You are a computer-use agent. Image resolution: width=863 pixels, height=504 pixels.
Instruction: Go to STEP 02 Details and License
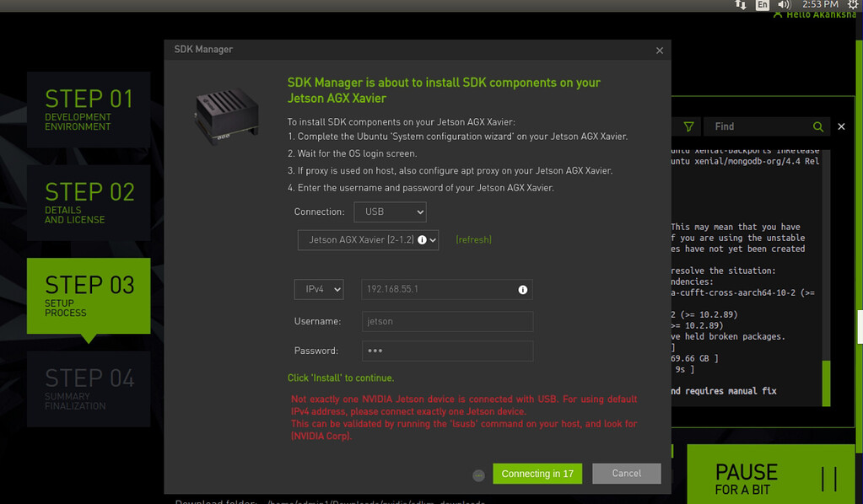(x=89, y=203)
